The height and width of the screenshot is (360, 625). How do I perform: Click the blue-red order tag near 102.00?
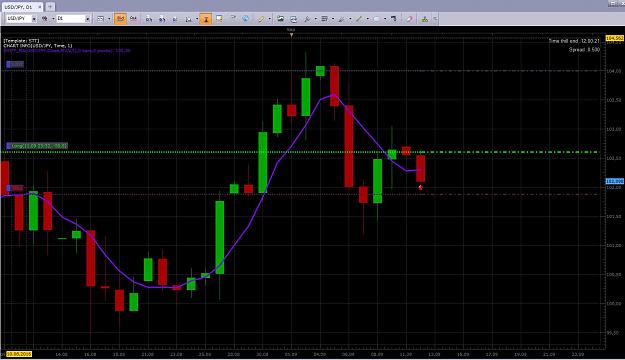[x=15, y=188]
